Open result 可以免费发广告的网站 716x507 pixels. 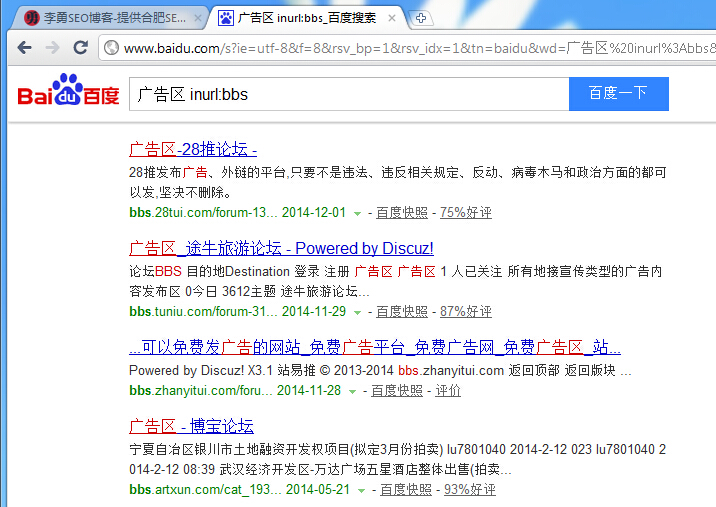[x=375, y=348]
